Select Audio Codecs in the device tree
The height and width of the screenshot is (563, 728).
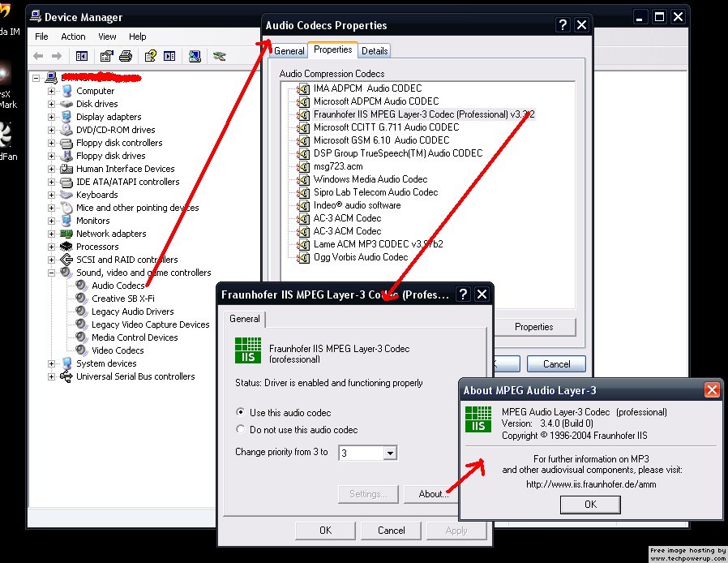click(118, 286)
